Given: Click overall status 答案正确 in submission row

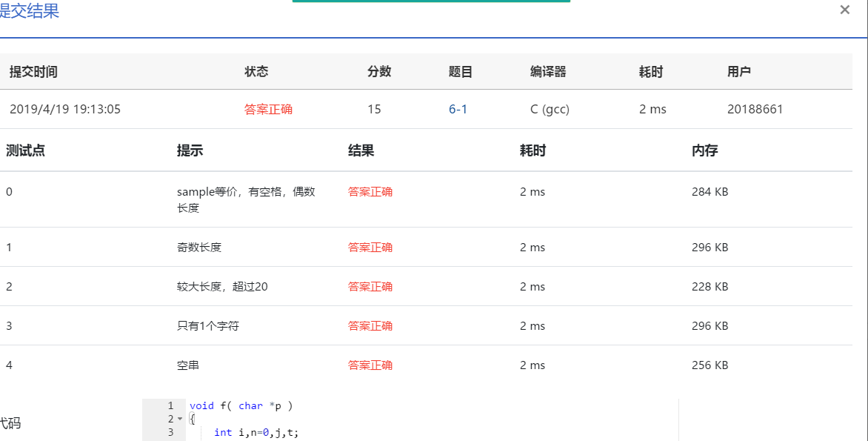Looking at the screenshot, I should (x=269, y=109).
